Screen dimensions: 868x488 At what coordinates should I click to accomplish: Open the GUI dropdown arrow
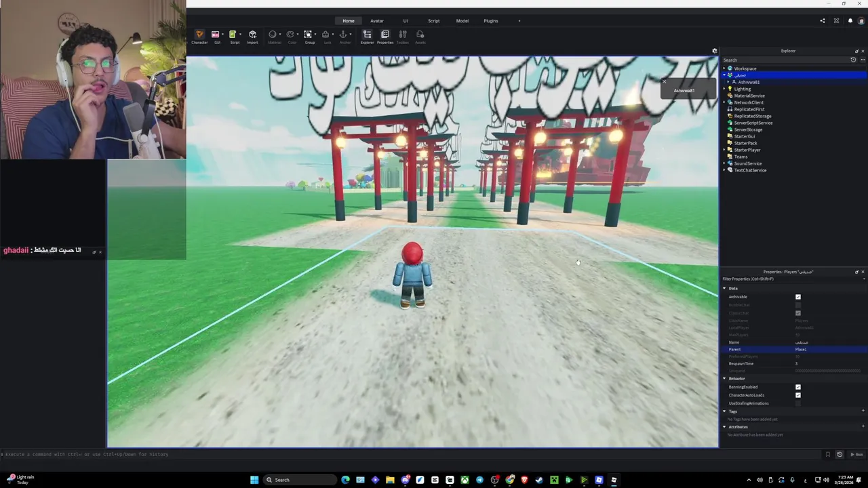[223, 35]
